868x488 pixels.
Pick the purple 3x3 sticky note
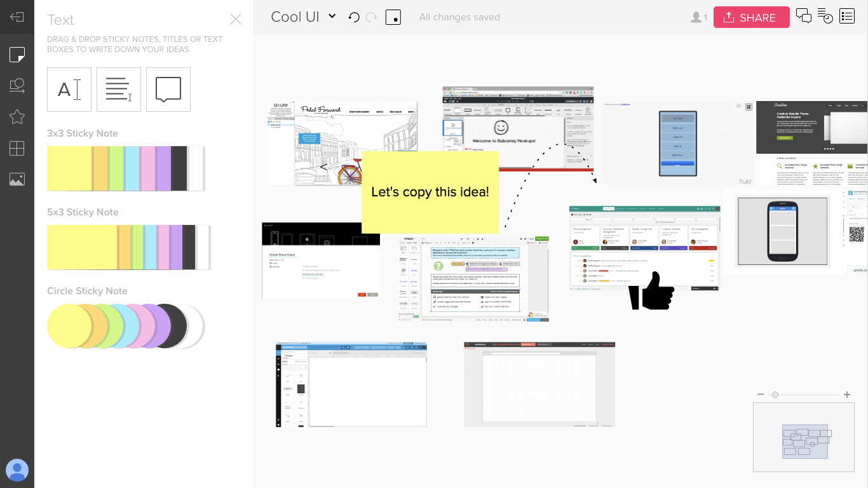164,168
